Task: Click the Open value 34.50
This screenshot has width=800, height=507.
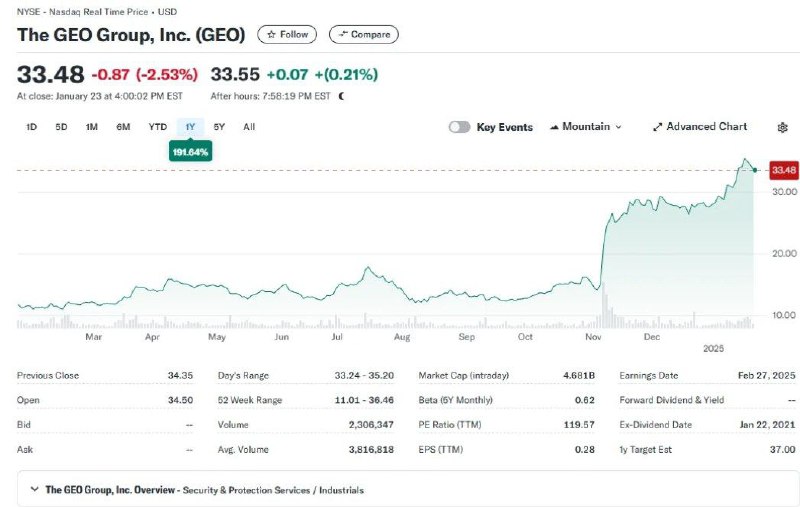Action: (180, 400)
